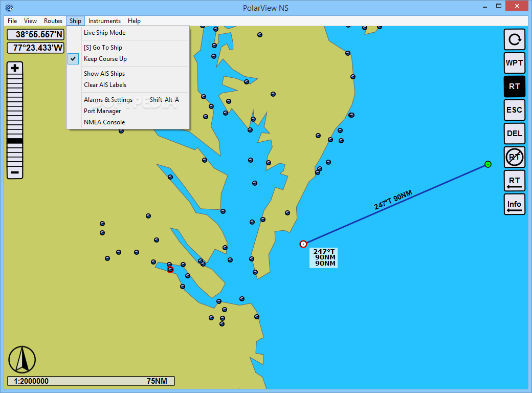Close the open Ship menu
The width and height of the screenshot is (532, 393).
75,20
